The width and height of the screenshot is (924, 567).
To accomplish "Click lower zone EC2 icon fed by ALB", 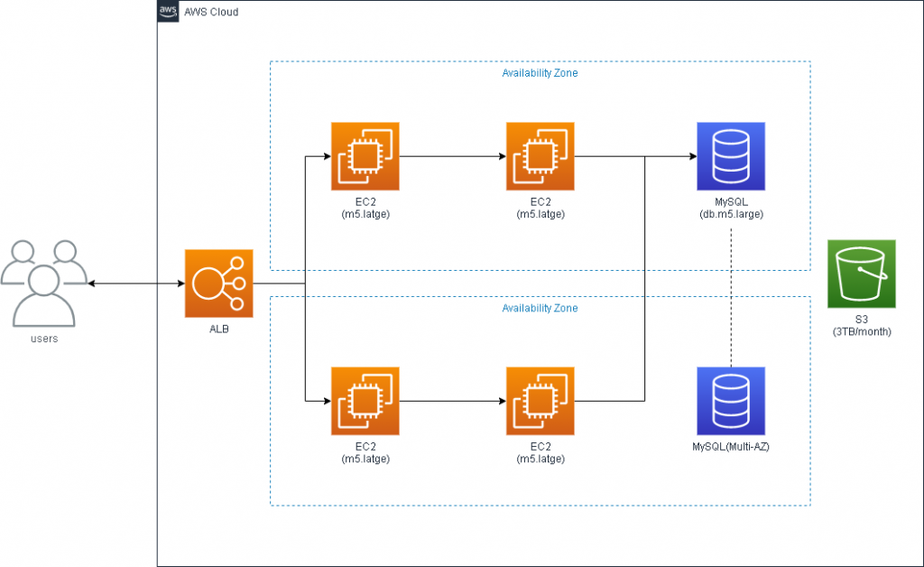I will coord(365,401).
